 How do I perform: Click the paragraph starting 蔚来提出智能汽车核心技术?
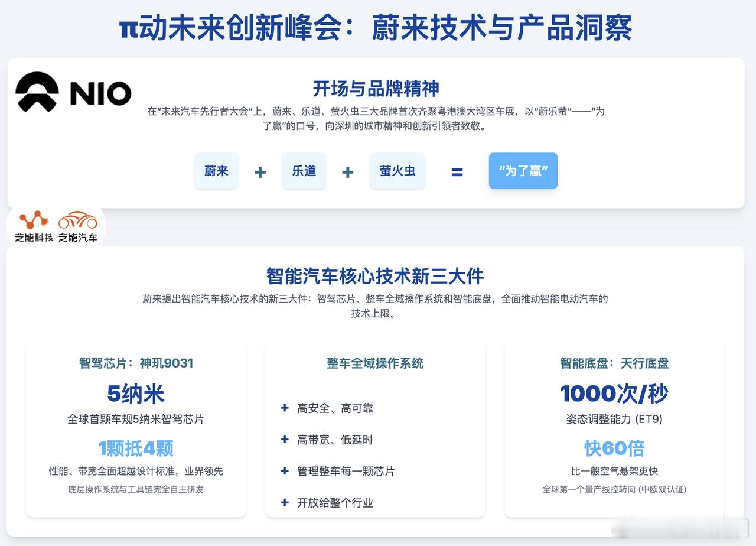(x=375, y=306)
